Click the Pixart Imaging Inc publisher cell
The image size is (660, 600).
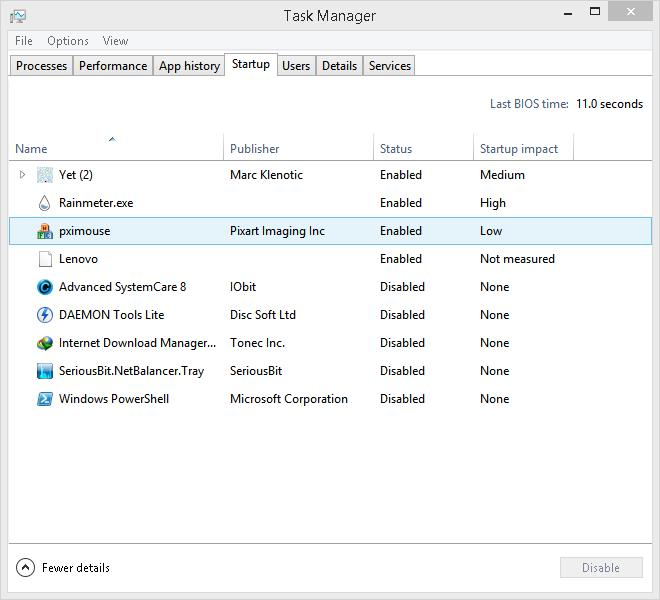(x=277, y=231)
